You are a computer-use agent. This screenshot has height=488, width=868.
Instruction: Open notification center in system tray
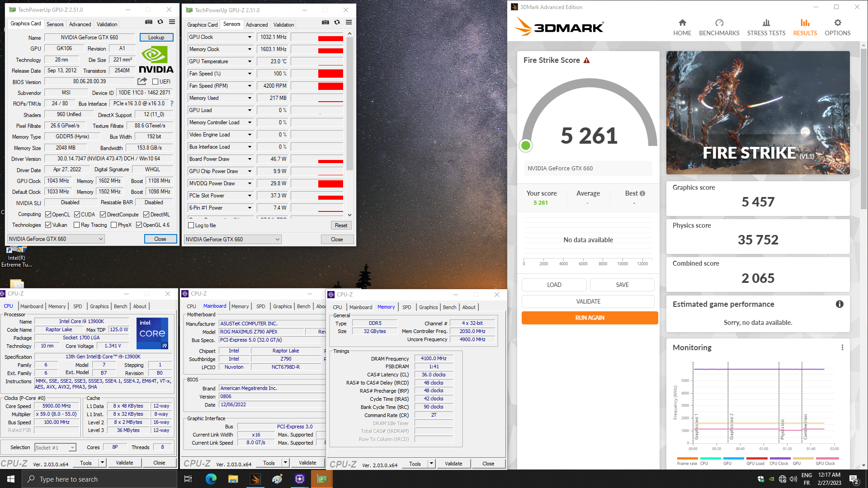(x=854, y=479)
